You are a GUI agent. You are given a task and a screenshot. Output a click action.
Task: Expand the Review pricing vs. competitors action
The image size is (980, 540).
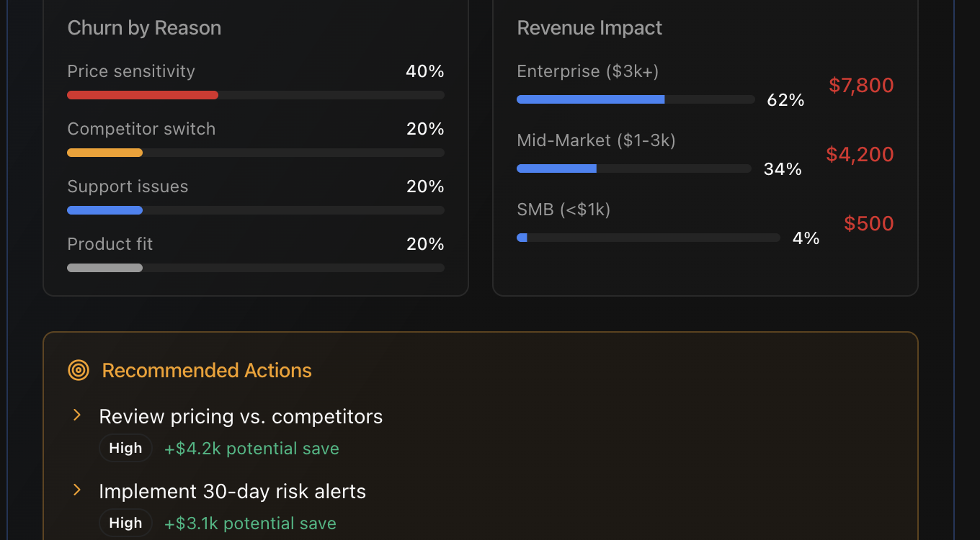coord(241,416)
